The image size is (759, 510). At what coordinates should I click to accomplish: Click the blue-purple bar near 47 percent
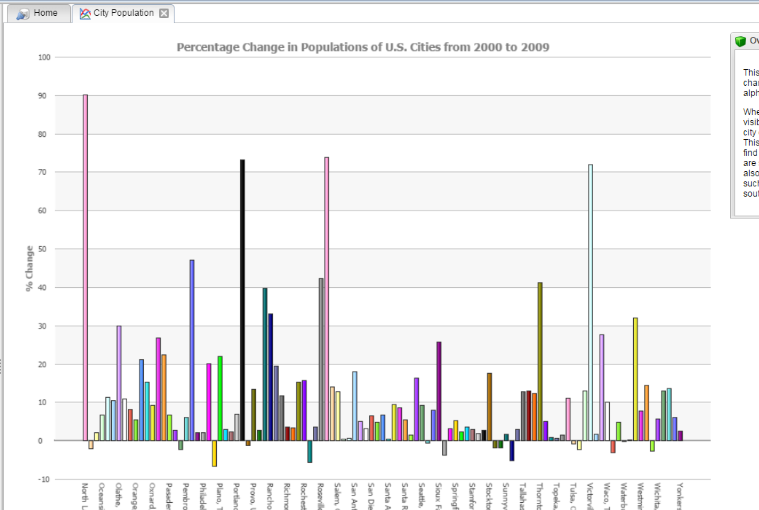pos(192,350)
